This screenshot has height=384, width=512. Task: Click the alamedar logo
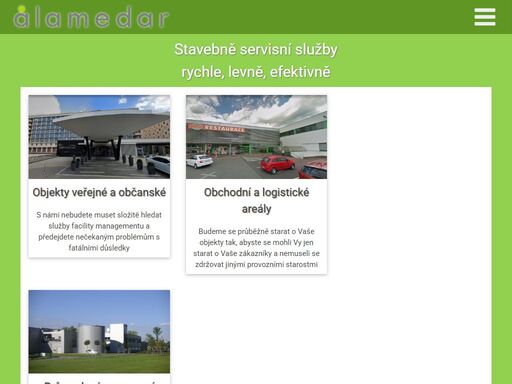91,17
